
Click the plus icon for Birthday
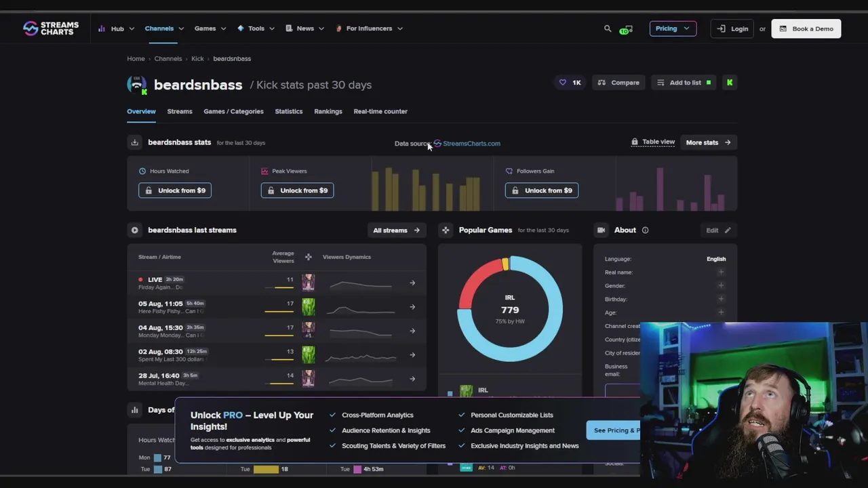pyautogui.click(x=721, y=299)
